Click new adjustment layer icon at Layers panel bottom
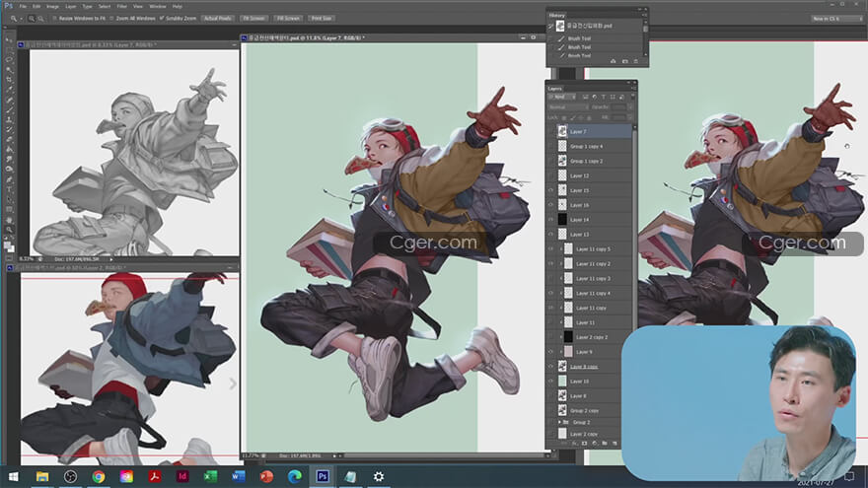This screenshot has height=488, width=868. [594, 444]
